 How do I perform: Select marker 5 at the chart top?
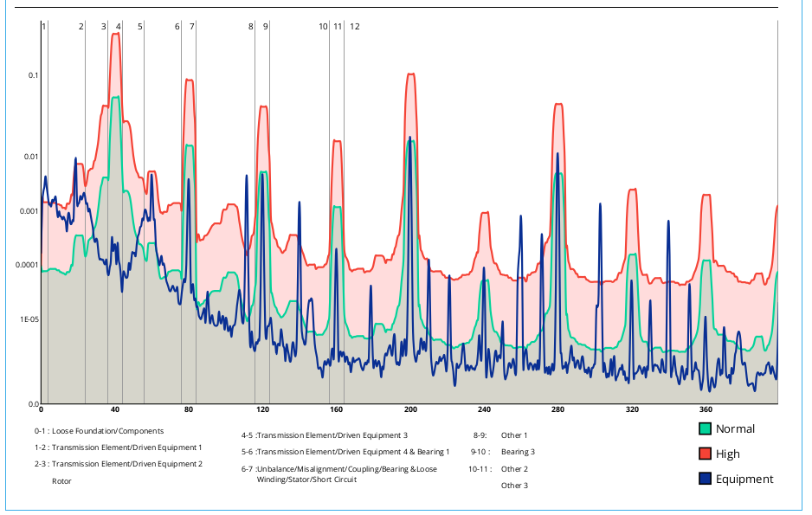click(x=140, y=27)
